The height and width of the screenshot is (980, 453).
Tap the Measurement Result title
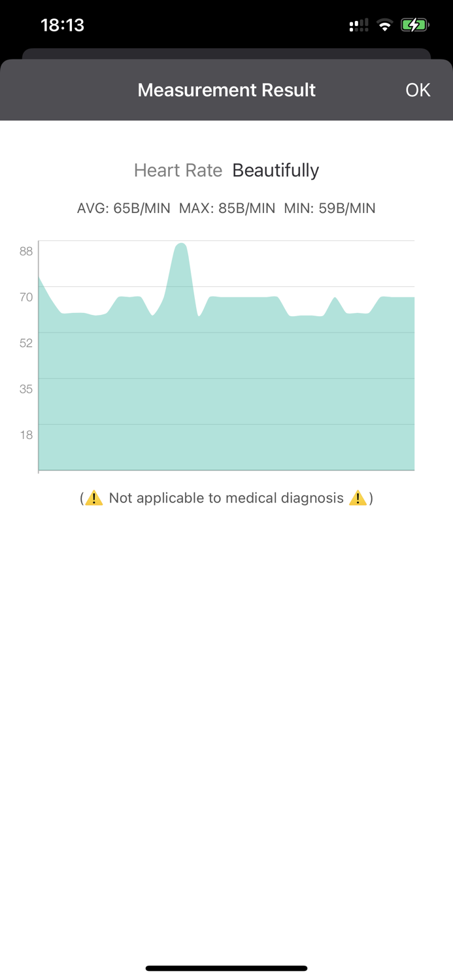click(226, 90)
